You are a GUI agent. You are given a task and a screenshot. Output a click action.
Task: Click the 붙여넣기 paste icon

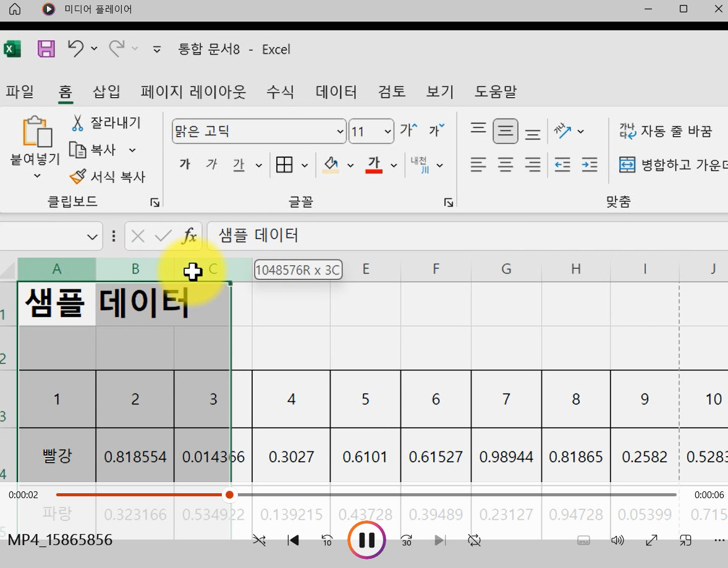[x=36, y=132]
